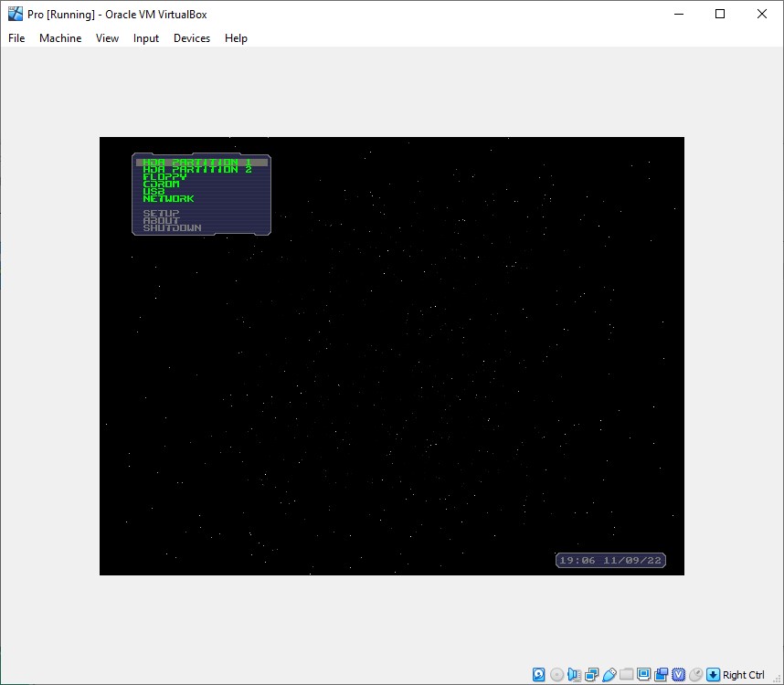Open the Input menu
This screenshot has width=784, height=685.
click(146, 38)
